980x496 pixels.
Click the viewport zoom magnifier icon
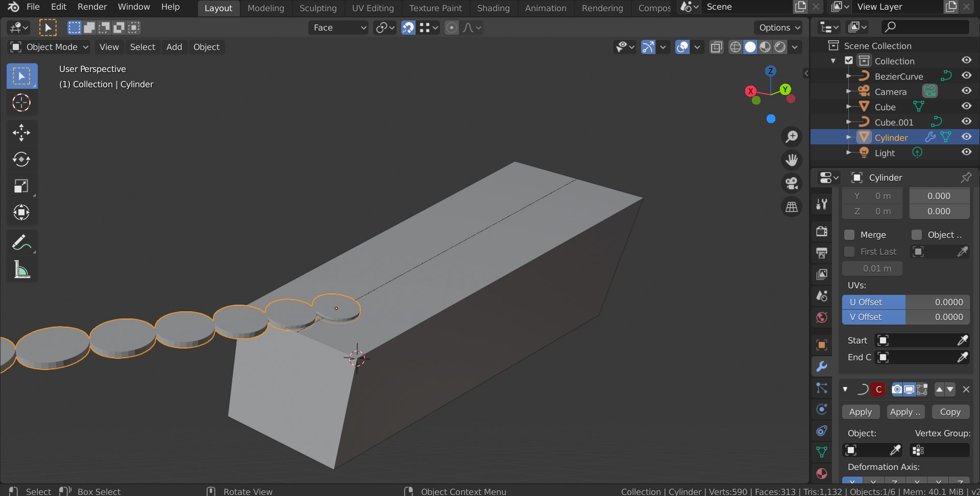coord(792,136)
